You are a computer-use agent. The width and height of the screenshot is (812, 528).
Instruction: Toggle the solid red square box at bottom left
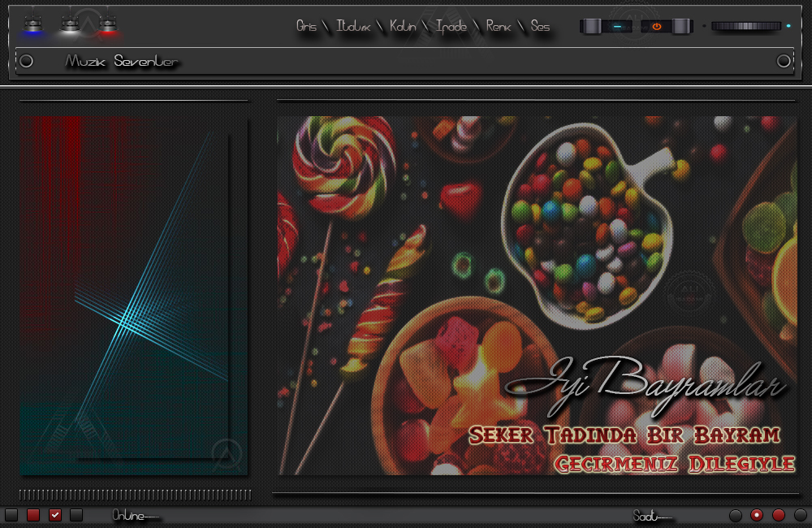tap(33, 515)
